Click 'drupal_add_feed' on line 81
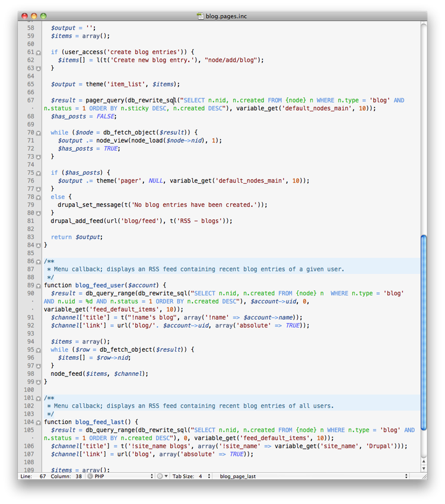The image size is (445, 504). click(77, 221)
